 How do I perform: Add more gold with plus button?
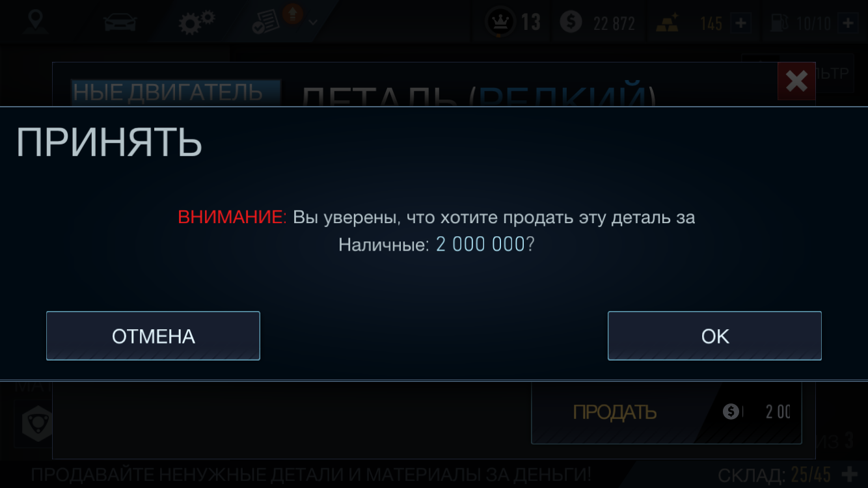tap(740, 24)
